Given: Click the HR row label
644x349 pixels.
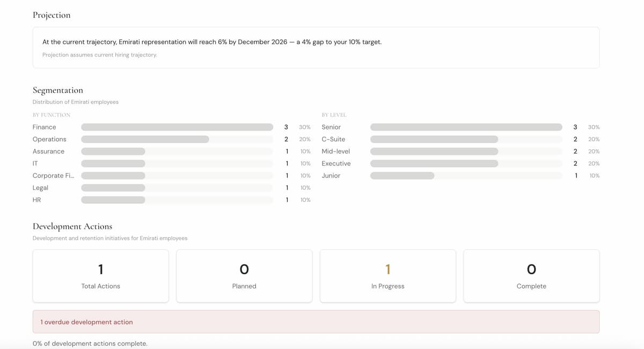Looking at the screenshot, I should click(x=36, y=200).
